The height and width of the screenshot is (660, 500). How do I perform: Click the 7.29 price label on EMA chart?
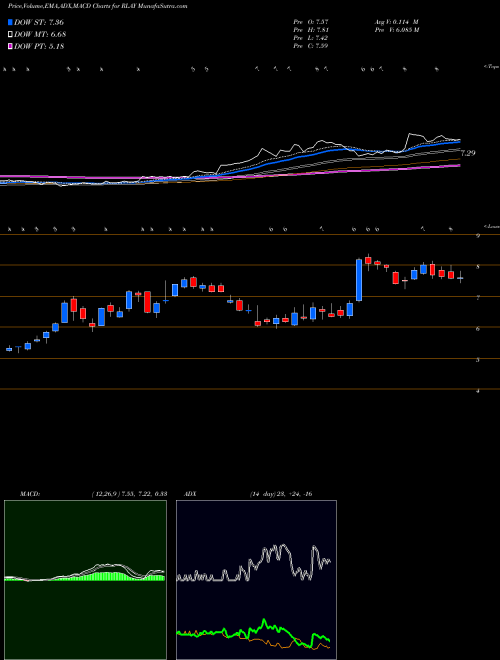[468, 153]
